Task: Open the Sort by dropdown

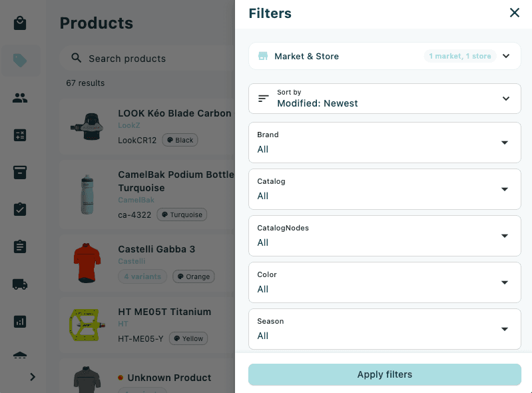Action: pyautogui.click(x=385, y=99)
